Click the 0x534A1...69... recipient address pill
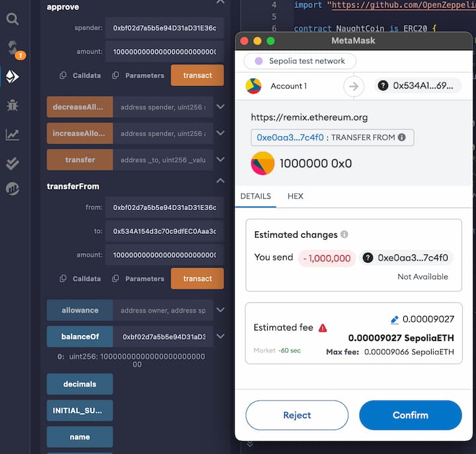Image resolution: width=476 pixels, height=454 pixels. (418, 86)
